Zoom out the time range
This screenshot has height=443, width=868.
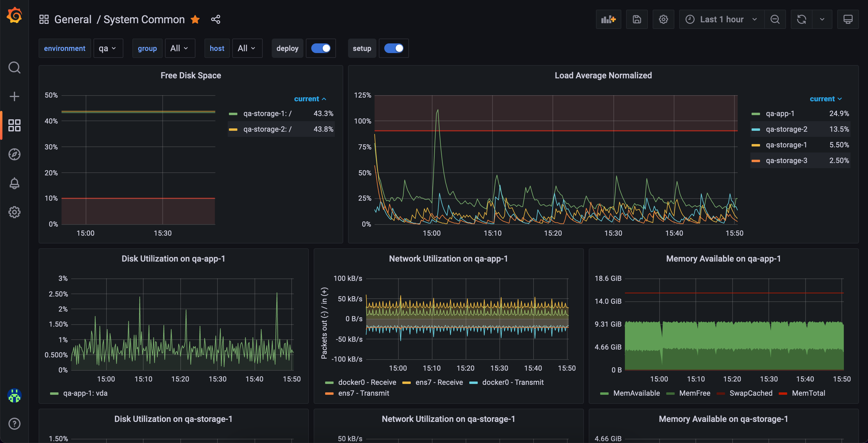pyautogui.click(x=775, y=20)
